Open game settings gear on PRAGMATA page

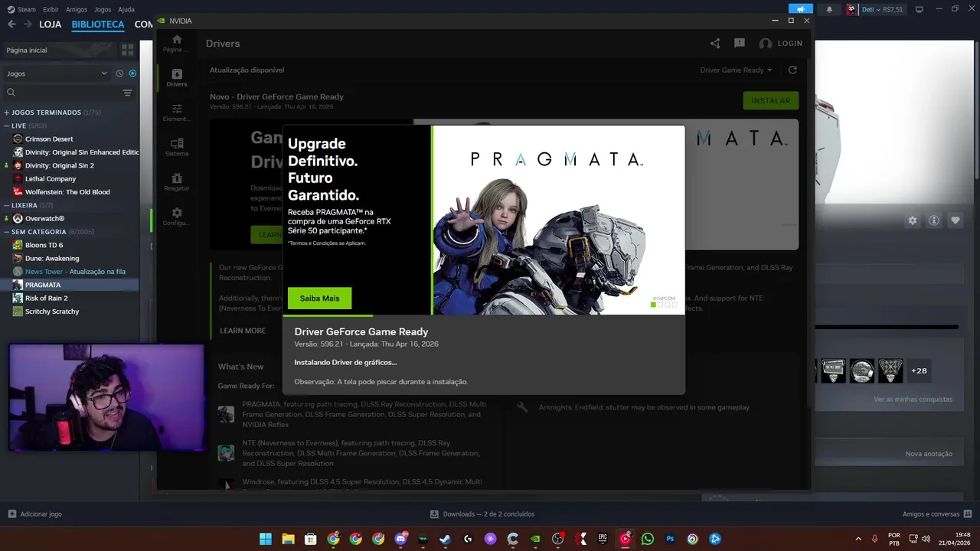(x=913, y=220)
